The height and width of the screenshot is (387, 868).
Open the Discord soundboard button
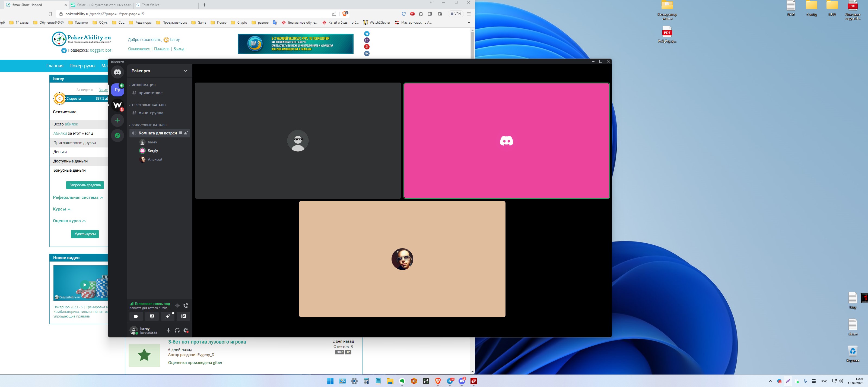(184, 316)
